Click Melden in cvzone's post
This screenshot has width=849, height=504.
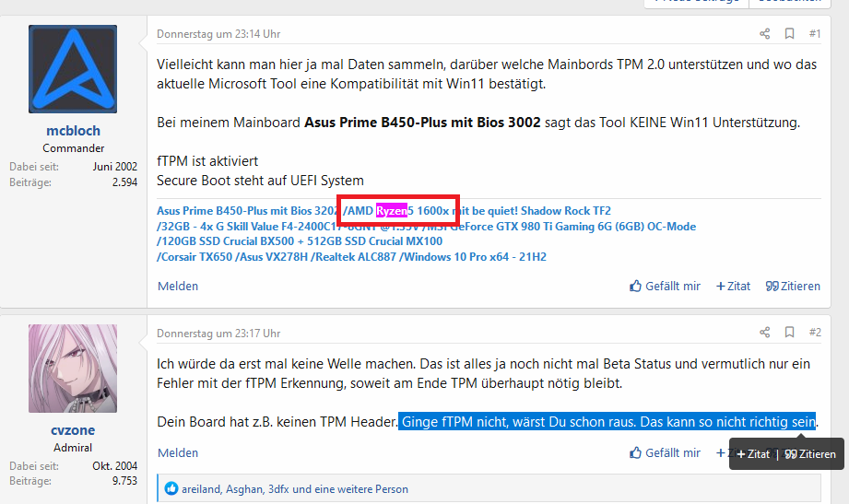[x=178, y=452]
